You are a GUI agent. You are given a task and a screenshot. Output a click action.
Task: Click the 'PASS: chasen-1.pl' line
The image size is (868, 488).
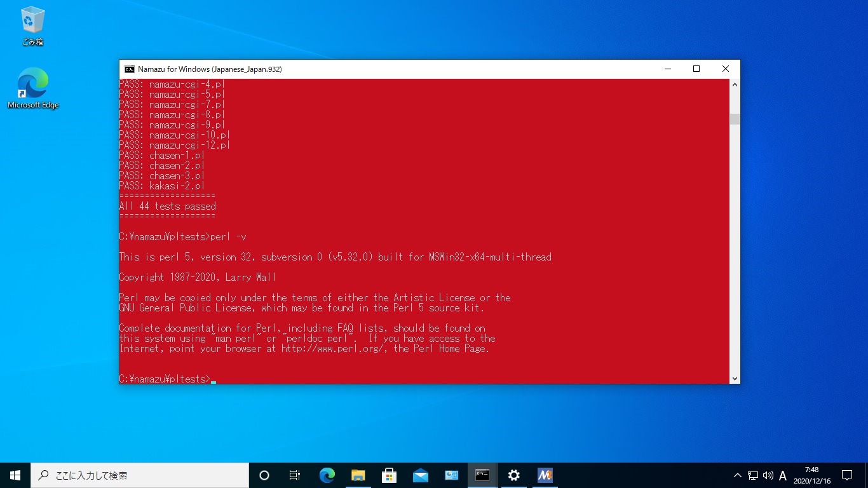click(x=162, y=156)
